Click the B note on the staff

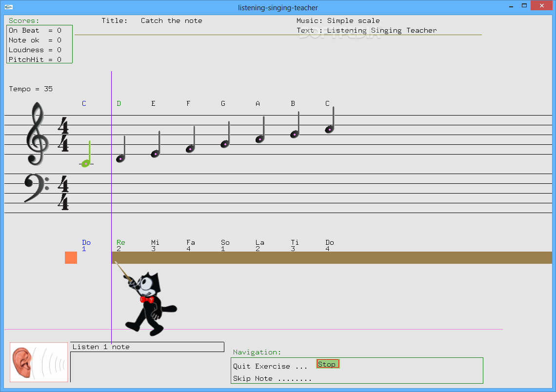[295, 125]
